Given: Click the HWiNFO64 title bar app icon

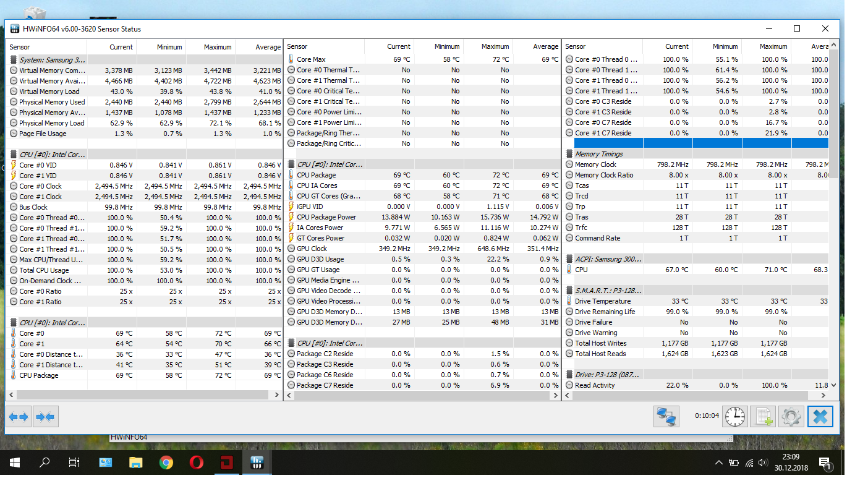Looking at the screenshot, I should point(14,28).
